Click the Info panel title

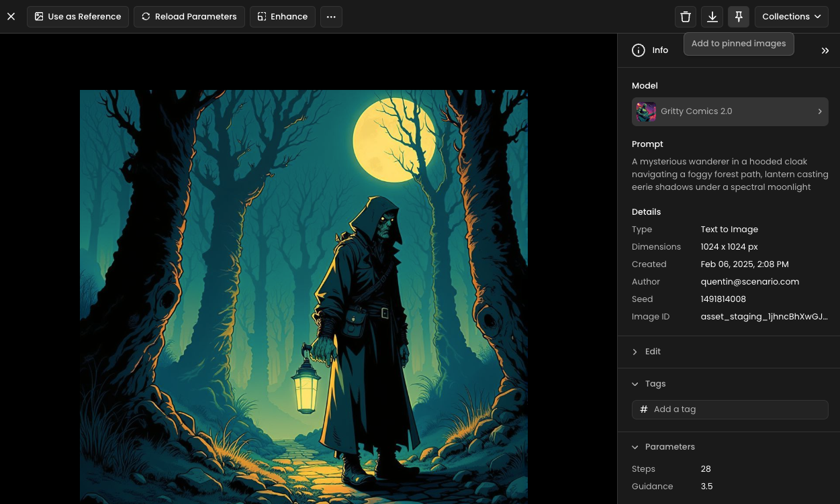pyautogui.click(x=660, y=50)
